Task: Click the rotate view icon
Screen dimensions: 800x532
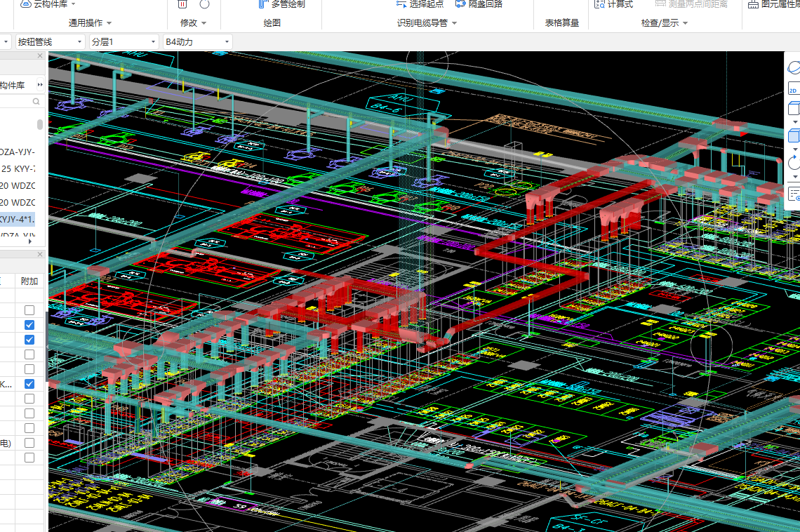Action: tap(794, 163)
